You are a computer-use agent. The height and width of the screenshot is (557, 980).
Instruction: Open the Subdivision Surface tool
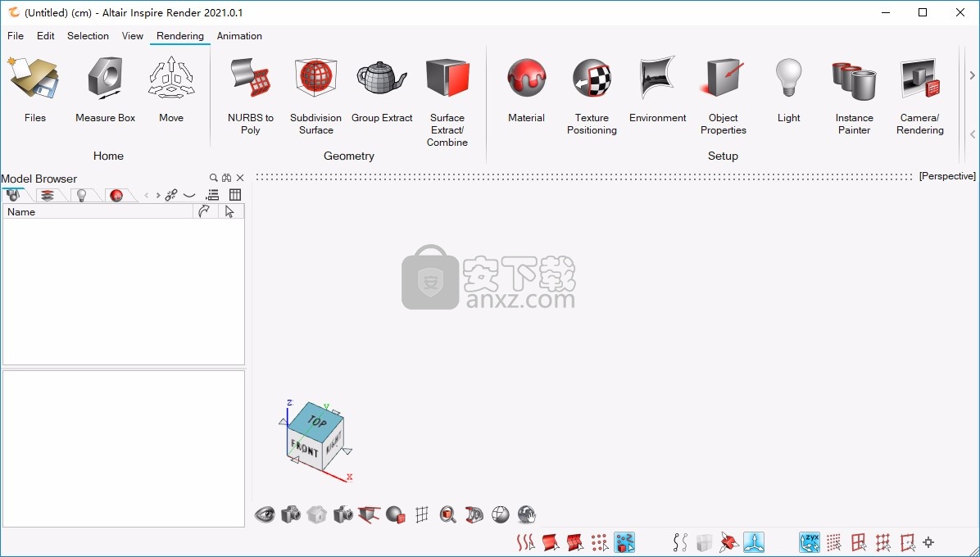tap(315, 96)
